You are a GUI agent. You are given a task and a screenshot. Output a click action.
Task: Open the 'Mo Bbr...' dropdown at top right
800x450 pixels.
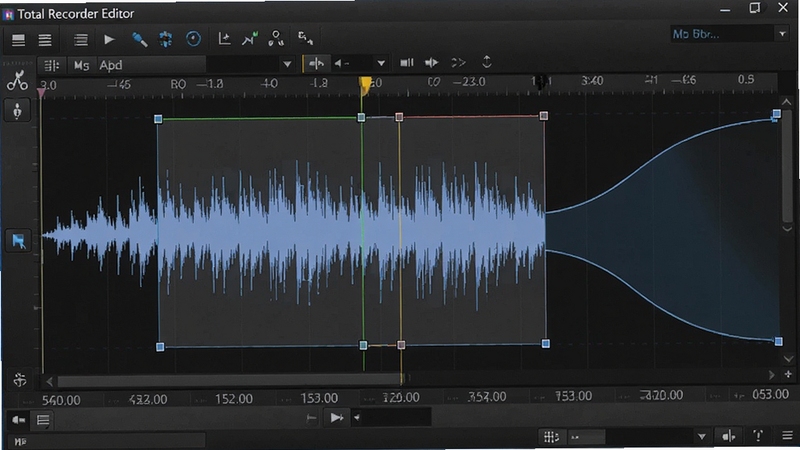click(729, 34)
